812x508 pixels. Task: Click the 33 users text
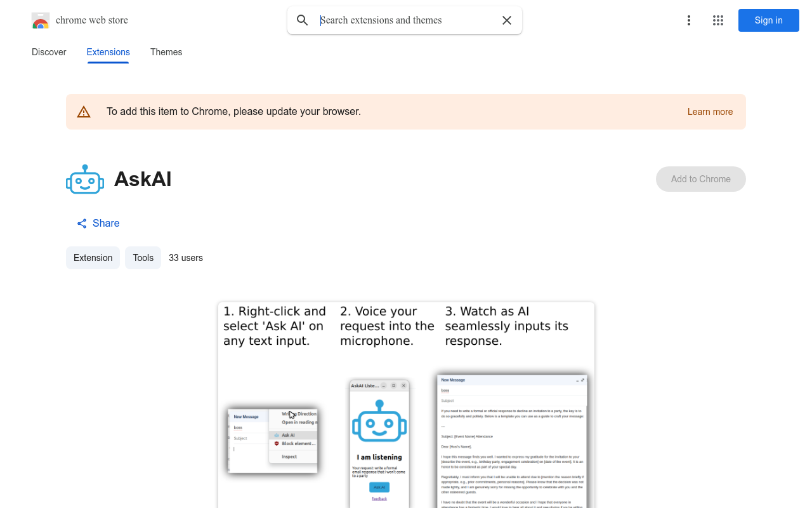pos(186,258)
